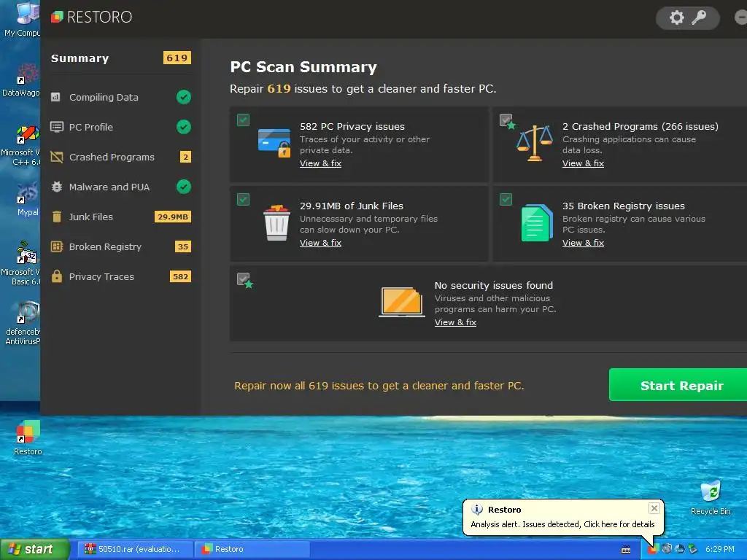Open Mypal desktop shortcut
This screenshot has width=747, height=560.
27,199
